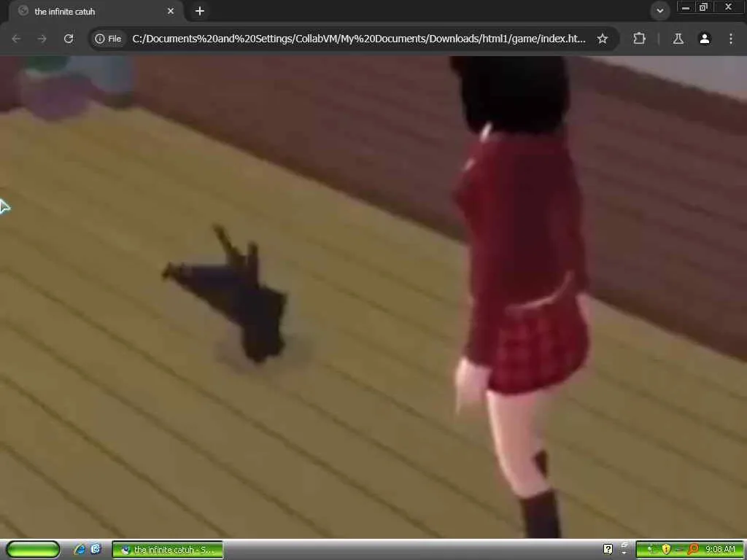Restore down the Chrome window
747x560 pixels.
coord(703,7)
